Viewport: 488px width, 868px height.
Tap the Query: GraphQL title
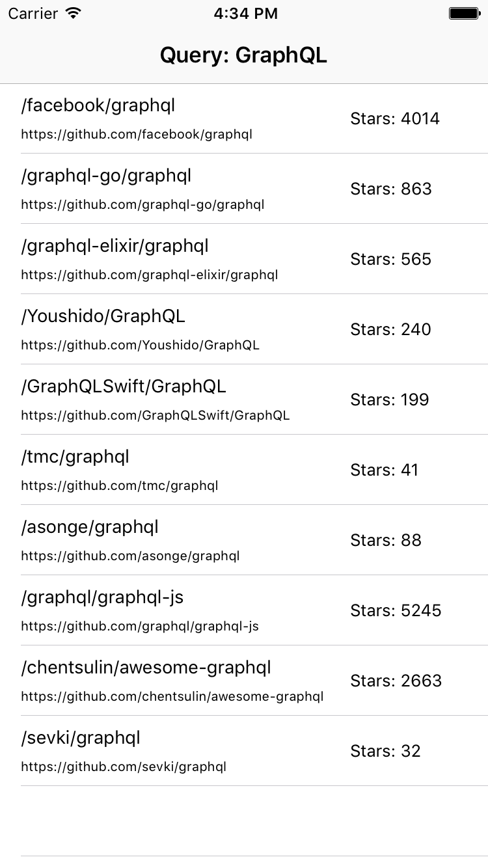pos(243,56)
